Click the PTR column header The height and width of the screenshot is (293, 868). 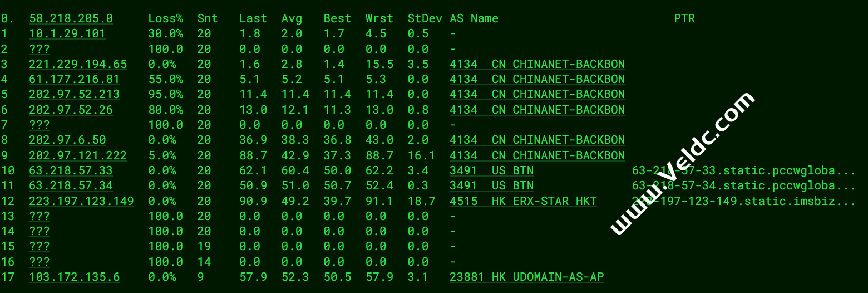pyautogui.click(x=684, y=18)
